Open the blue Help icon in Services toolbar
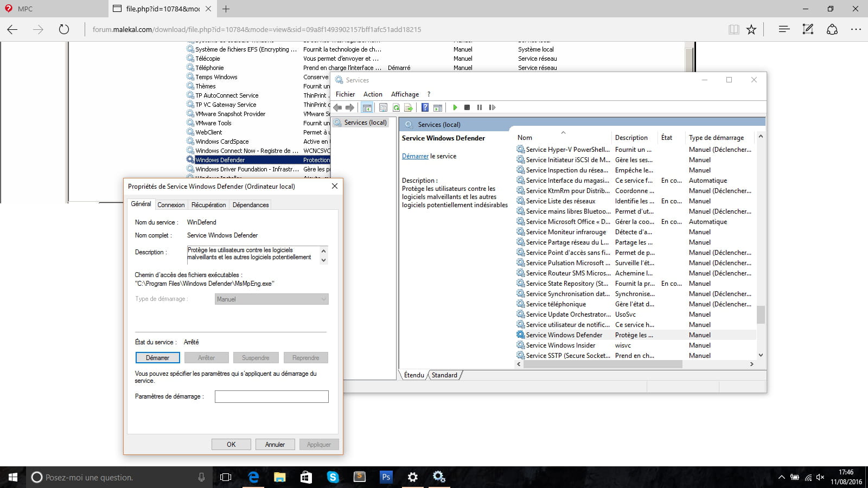868x488 pixels. click(x=425, y=107)
